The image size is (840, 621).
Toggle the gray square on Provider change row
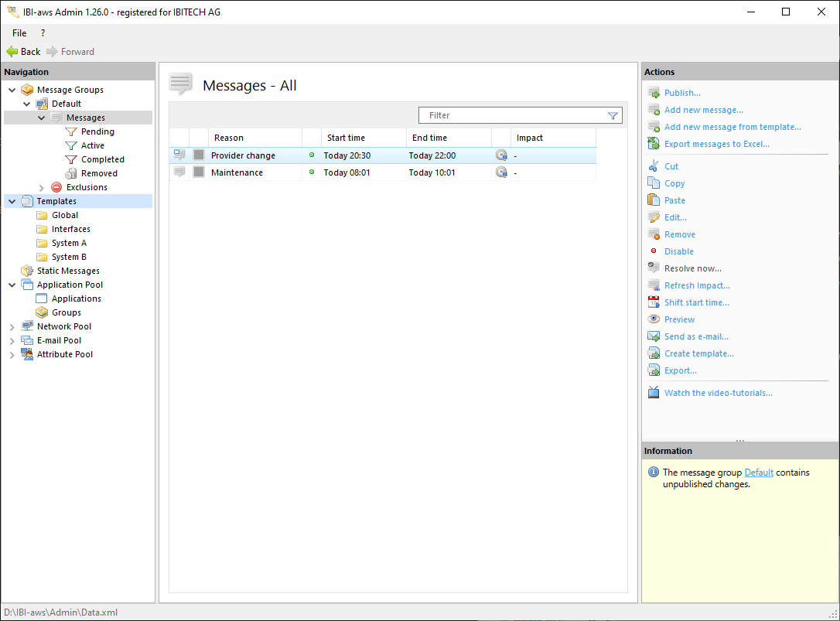(199, 155)
